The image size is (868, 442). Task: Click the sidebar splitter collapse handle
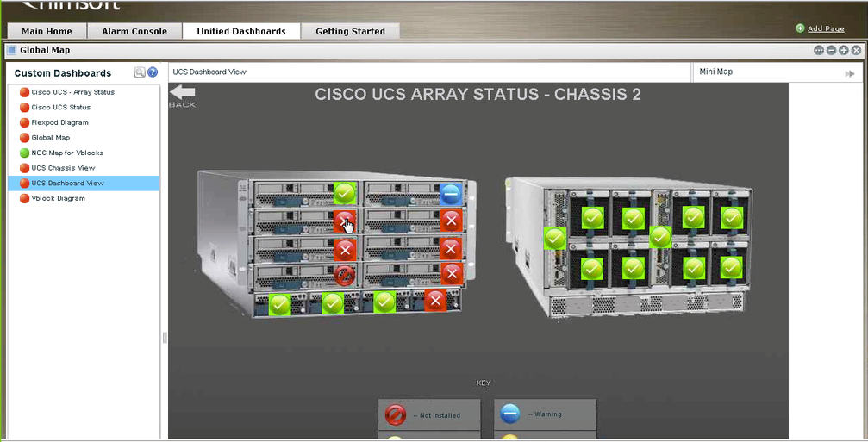click(164, 338)
